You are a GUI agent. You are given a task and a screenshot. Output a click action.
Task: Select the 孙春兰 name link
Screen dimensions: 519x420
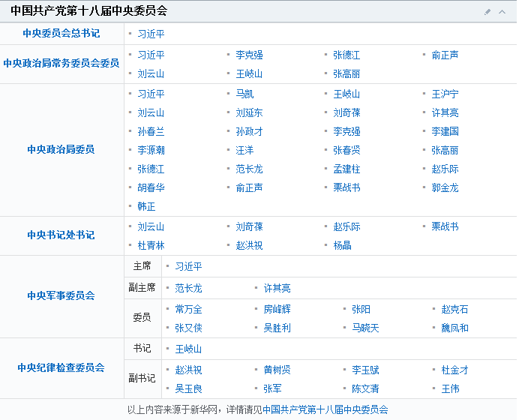click(151, 132)
